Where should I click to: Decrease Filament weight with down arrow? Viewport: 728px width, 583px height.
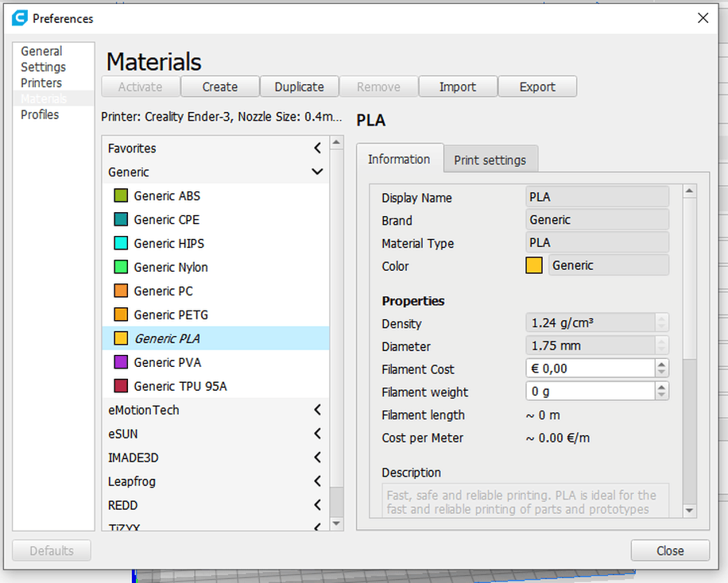coord(661,396)
